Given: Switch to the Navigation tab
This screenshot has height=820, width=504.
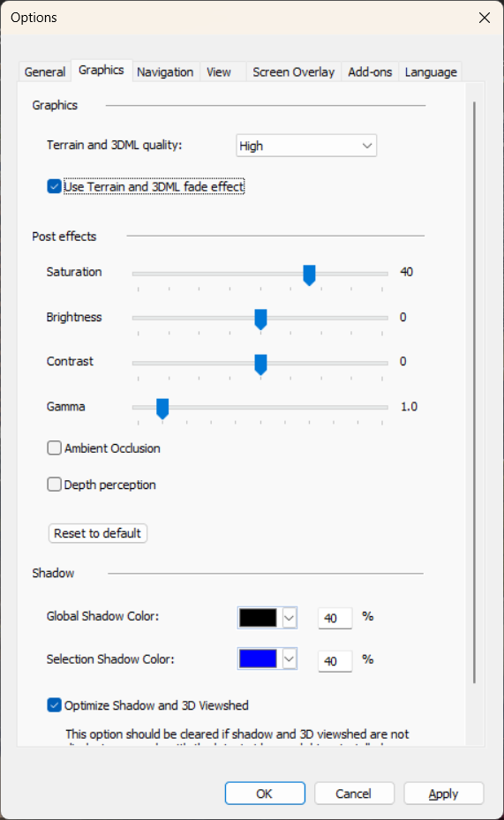Looking at the screenshot, I should 165,72.
